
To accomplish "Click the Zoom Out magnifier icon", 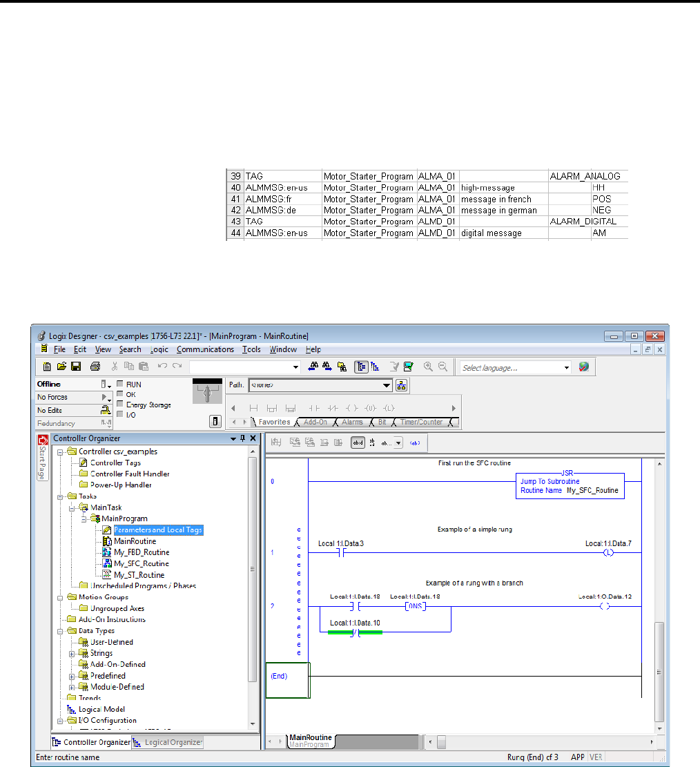I will point(443,367).
